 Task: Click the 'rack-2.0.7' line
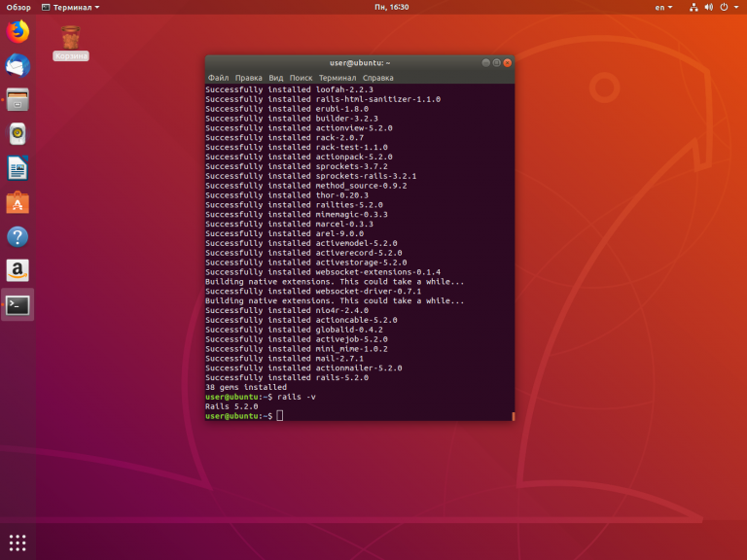point(284,138)
